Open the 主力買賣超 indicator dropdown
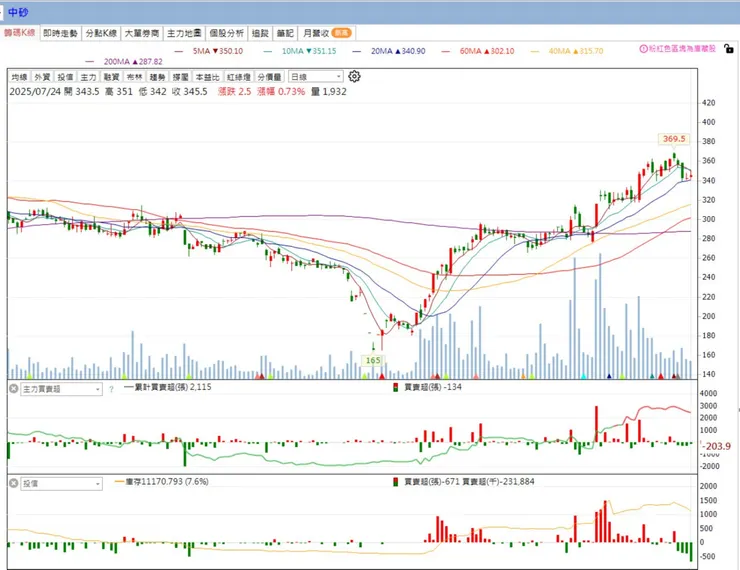 coord(61,389)
